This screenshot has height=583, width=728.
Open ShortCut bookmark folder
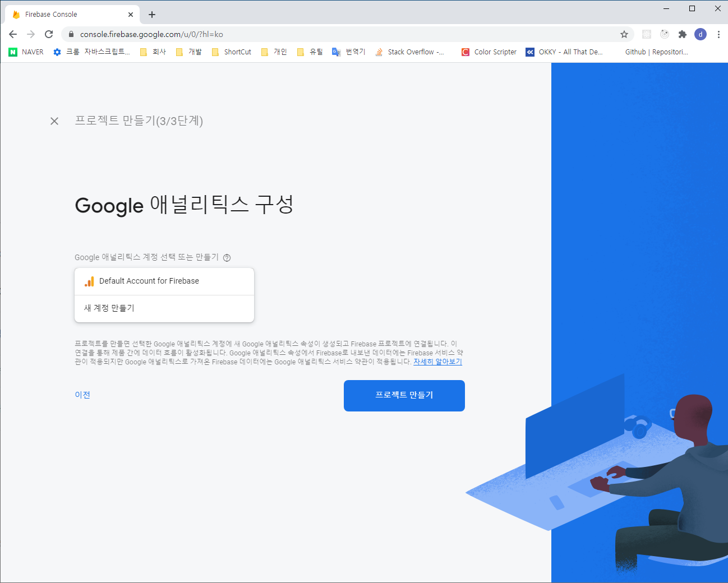pos(231,52)
